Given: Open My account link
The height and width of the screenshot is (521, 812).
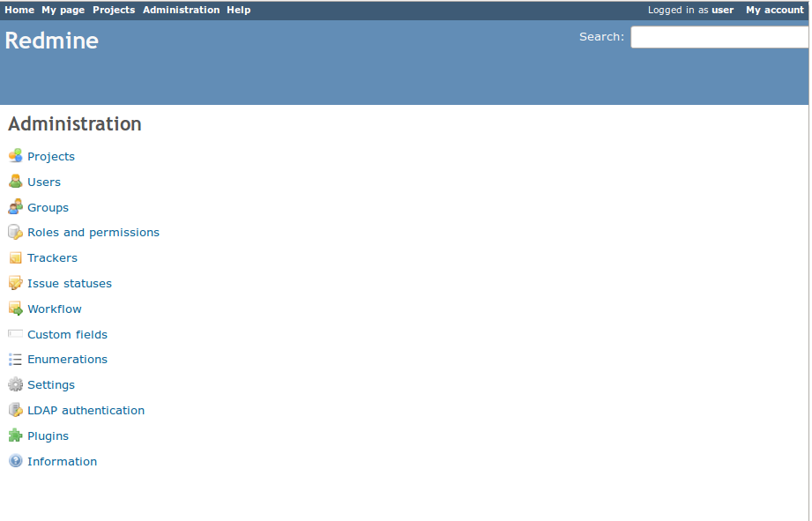Looking at the screenshot, I should coord(774,10).
